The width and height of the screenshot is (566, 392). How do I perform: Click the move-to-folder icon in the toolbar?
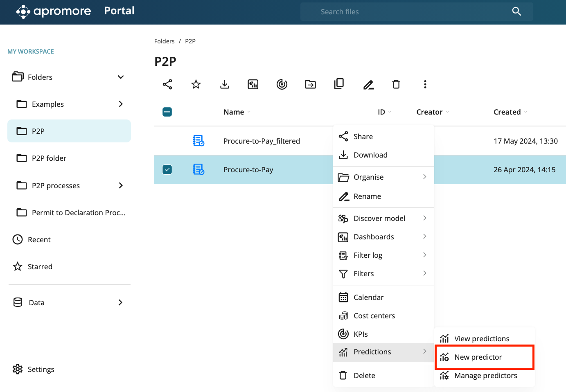tap(311, 84)
